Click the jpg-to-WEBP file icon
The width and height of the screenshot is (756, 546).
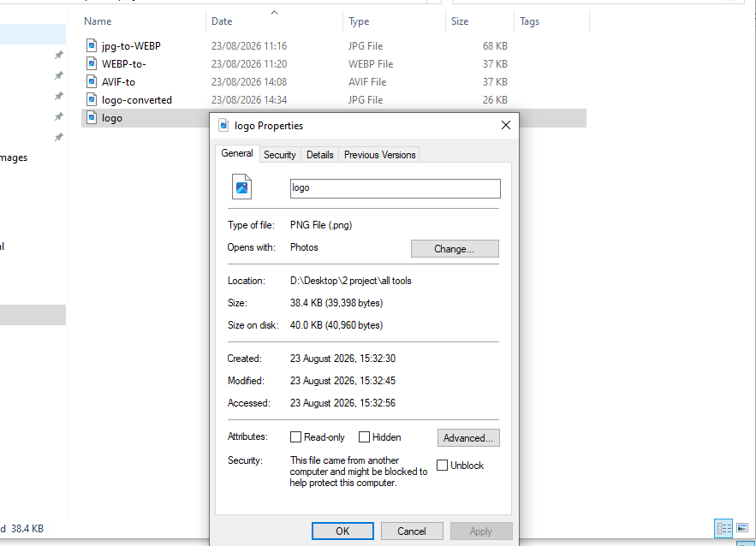(92, 45)
